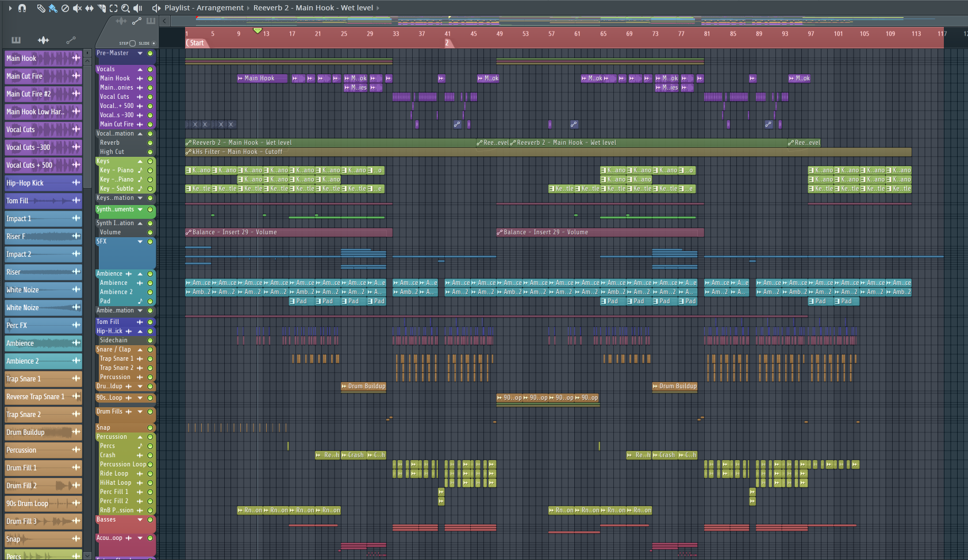Click the Start timeline marker

click(195, 43)
